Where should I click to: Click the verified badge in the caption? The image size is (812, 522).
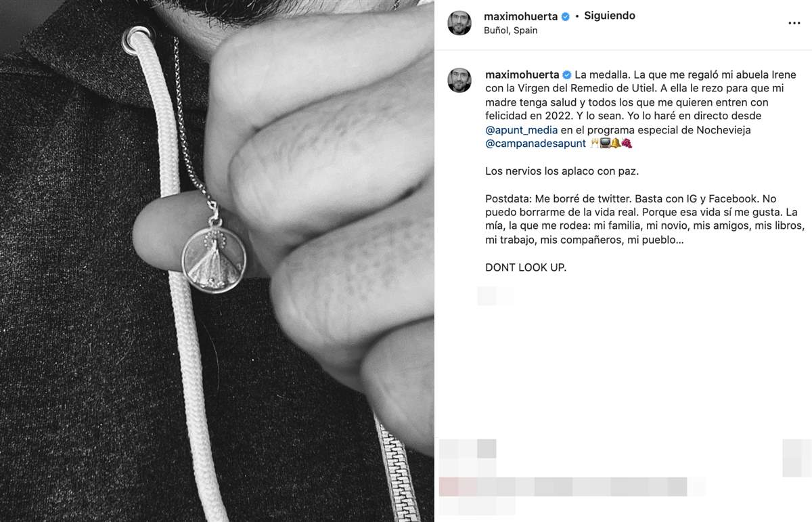[x=565, y=74]
